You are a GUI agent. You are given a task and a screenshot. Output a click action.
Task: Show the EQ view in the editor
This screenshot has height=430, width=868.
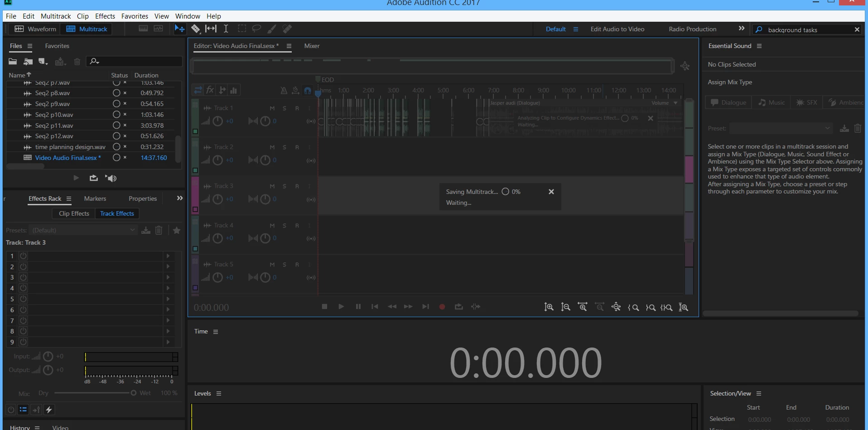[x=234, y=90]
